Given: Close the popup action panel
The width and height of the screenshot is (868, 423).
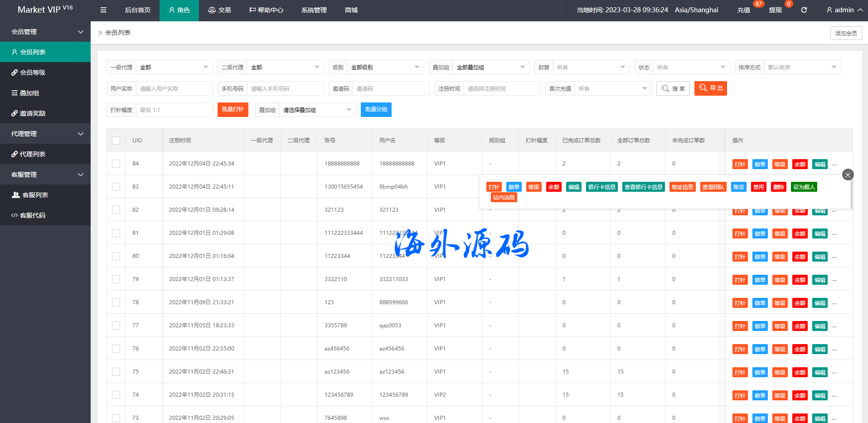Looking at the screenshot, I should coord(848,175).
